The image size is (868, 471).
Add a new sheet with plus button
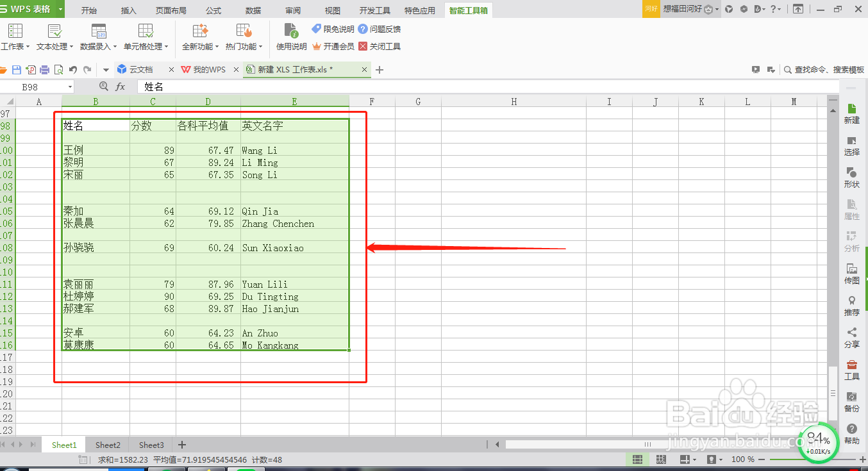pos(181,445)
